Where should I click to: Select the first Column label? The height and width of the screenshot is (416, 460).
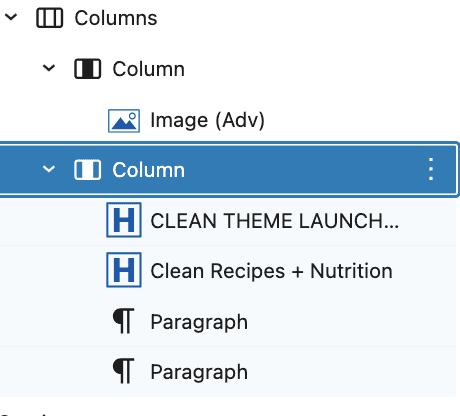(x=148, y=69)
